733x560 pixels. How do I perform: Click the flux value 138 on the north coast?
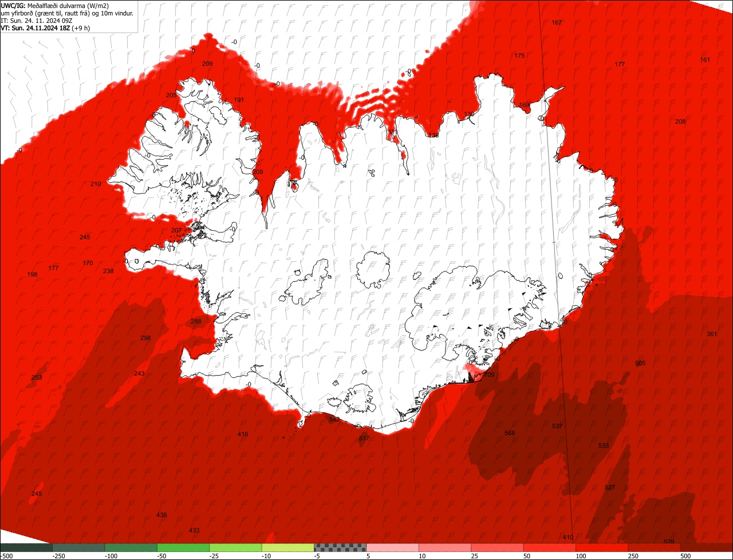tap(434, 135)
